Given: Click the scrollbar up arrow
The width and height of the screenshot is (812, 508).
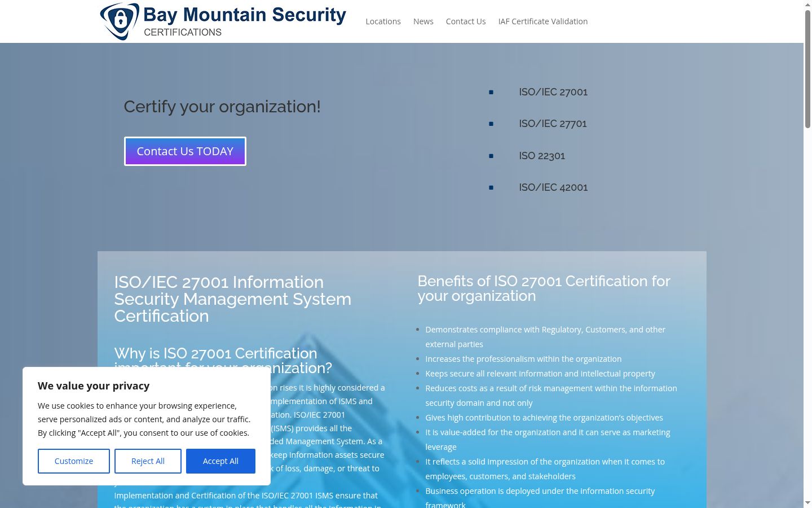Looking at the screenshot, I should pos(807,5).
